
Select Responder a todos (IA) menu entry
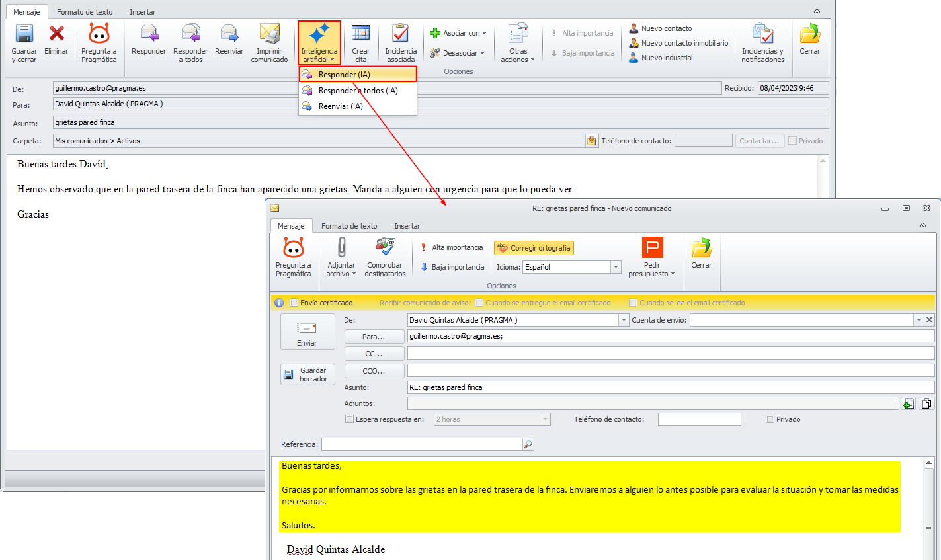point(358,91)
